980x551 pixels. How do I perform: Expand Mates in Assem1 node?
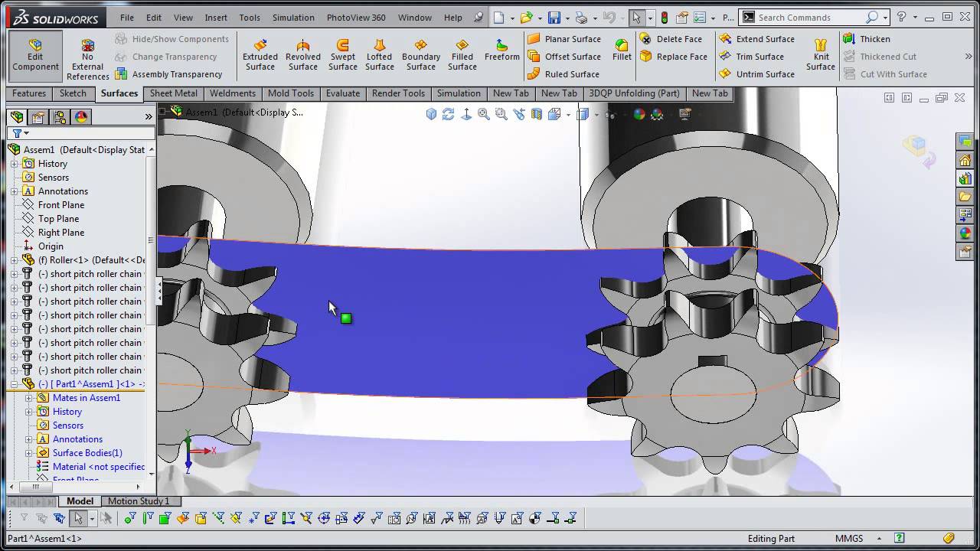(29, 398)
